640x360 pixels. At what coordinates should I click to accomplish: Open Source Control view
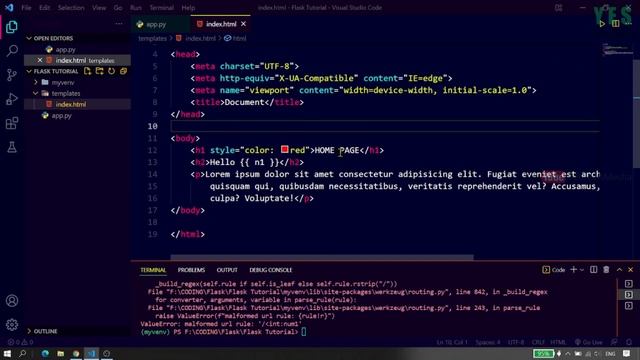pos(12,75)
